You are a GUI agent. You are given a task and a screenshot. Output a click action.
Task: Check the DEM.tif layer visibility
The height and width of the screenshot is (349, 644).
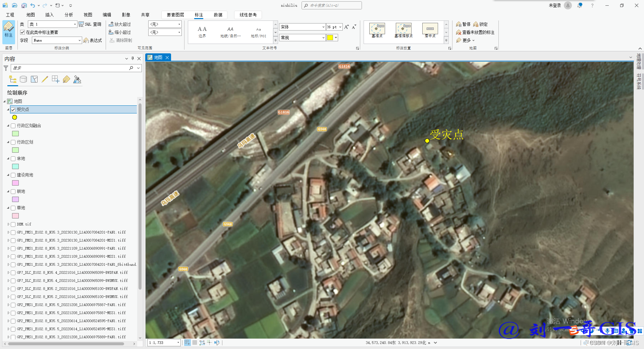[13, 225]
